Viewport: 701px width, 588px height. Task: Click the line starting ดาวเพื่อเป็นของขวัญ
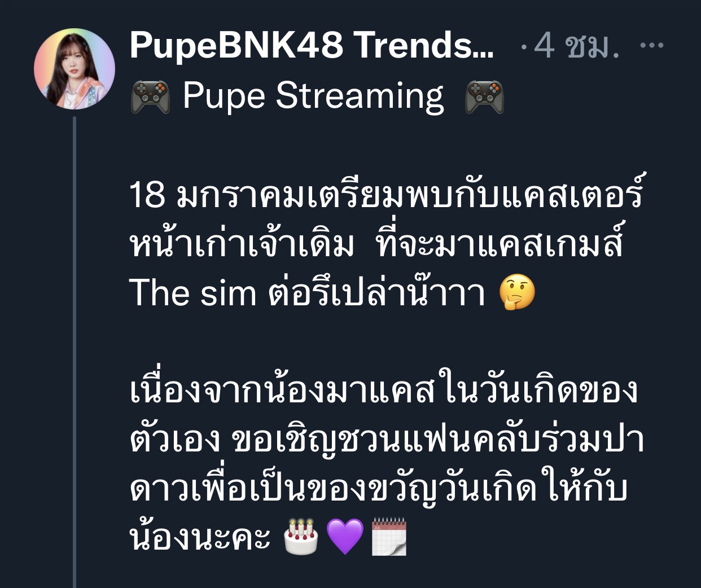[379, 489]
